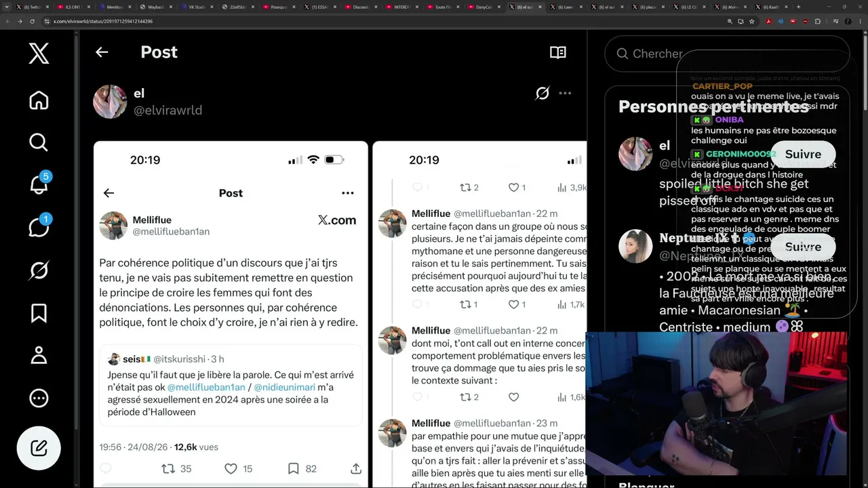Image resolution: width=868 pixels, height=488 pixels.
Task: Open the Adobe Acrobat extension
Action: click(x=768, y=22)
